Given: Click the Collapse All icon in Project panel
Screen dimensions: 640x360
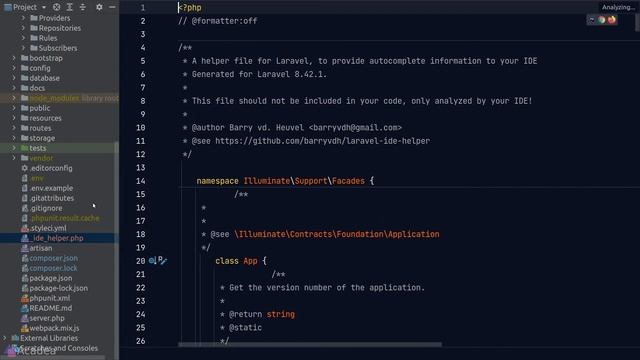Looking at the screenshot, I should pyautogui.click(x=82, y=7).
